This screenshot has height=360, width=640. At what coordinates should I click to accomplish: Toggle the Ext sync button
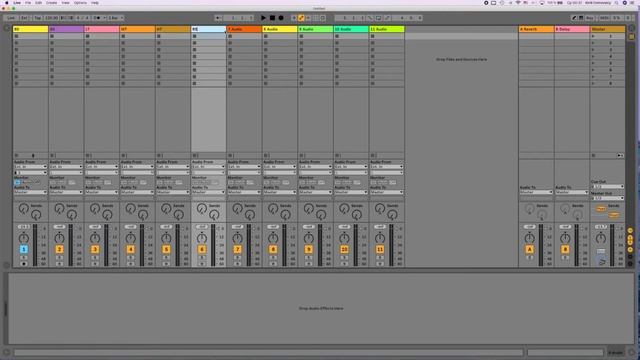point(24,18)
